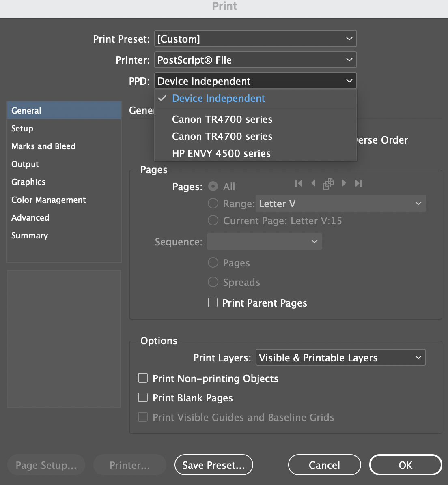The image size is (448, 485).
Task: Select the Spreads radio button
Action: pos(213,282)
